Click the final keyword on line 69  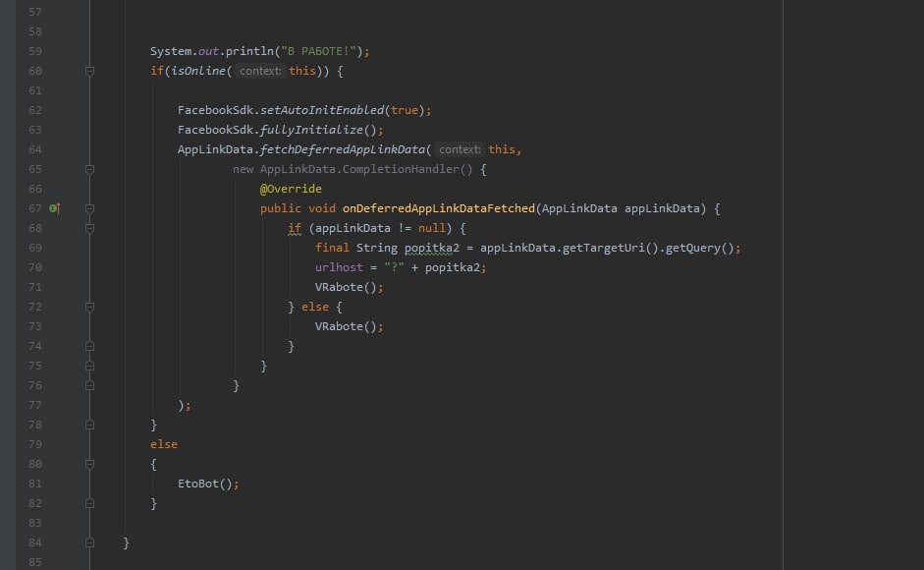(332, 248)
